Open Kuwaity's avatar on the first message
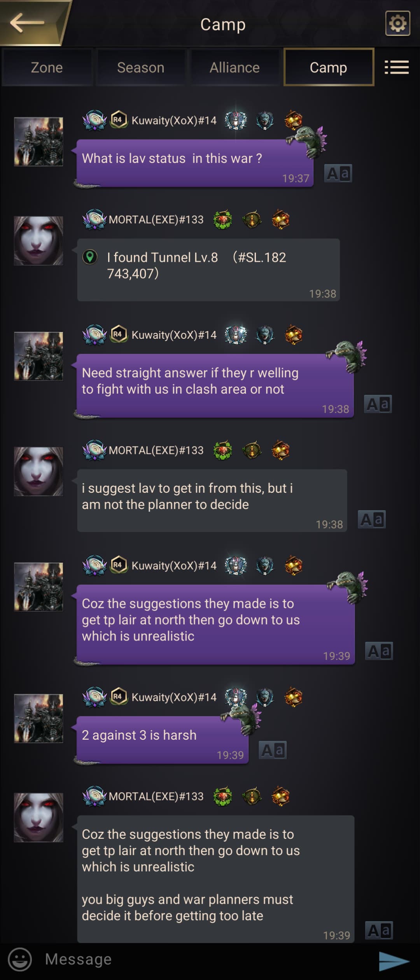The width and height of the screenshot is (420, 980). pos(38,142)
